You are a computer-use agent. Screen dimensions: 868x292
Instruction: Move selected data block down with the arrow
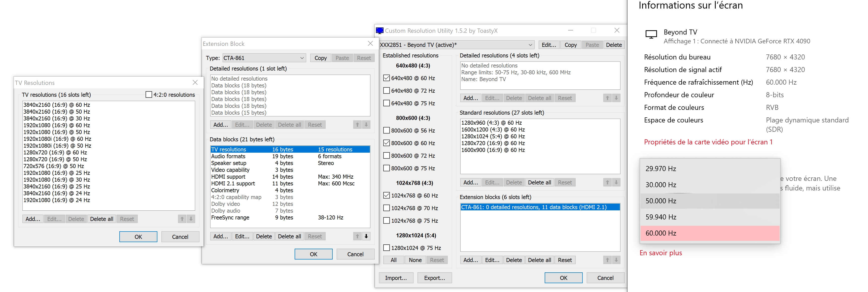[x=366, y=236]
